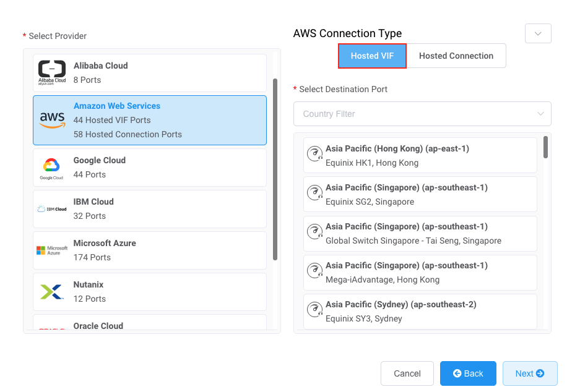
Task: Click port icon beside Equinix SG2, Singapore
Action: click(x=314, y=192)
